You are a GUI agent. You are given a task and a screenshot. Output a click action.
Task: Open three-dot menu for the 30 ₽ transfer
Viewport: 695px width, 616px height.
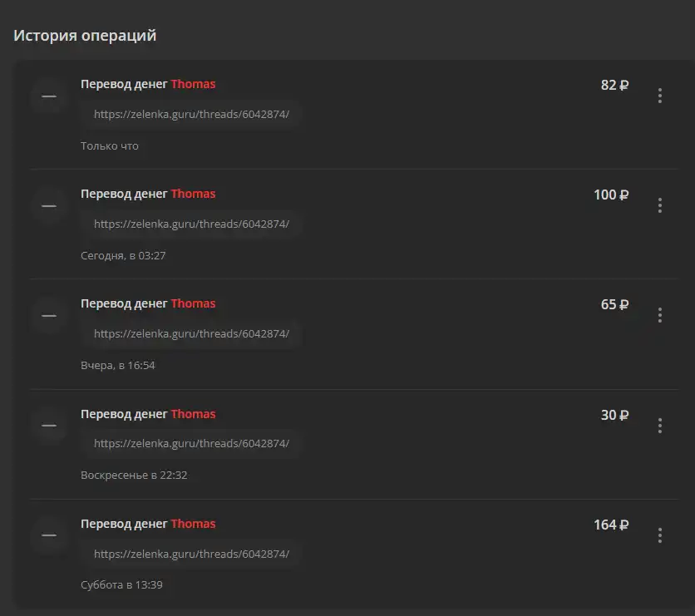click(660, 426)
